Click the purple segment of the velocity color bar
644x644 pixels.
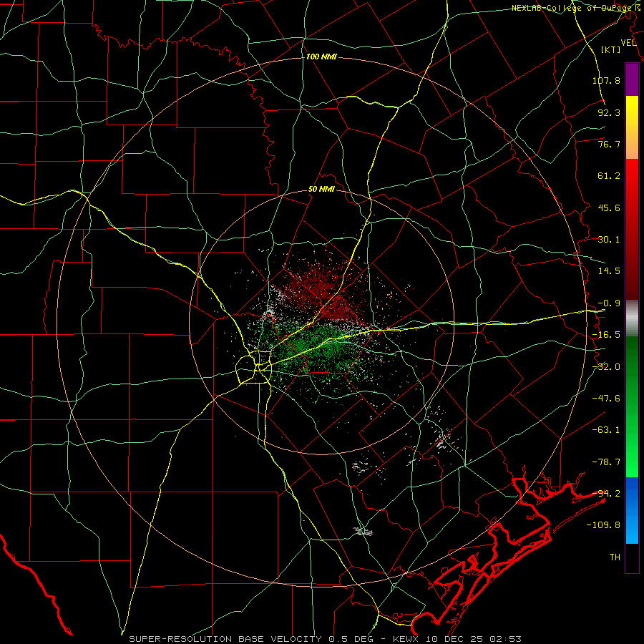[632, 80]
